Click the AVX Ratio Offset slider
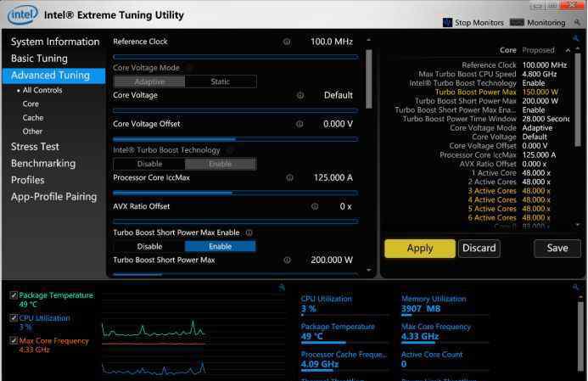 (236, 221)
